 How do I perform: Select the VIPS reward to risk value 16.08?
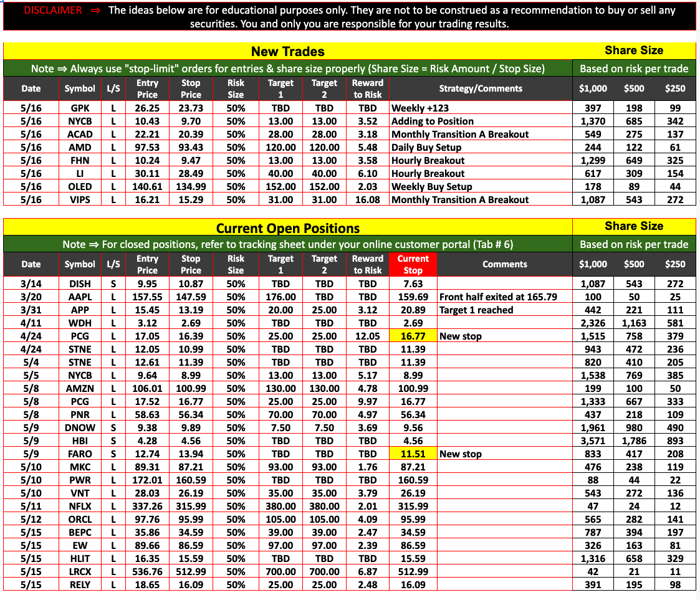coord(368,200)
